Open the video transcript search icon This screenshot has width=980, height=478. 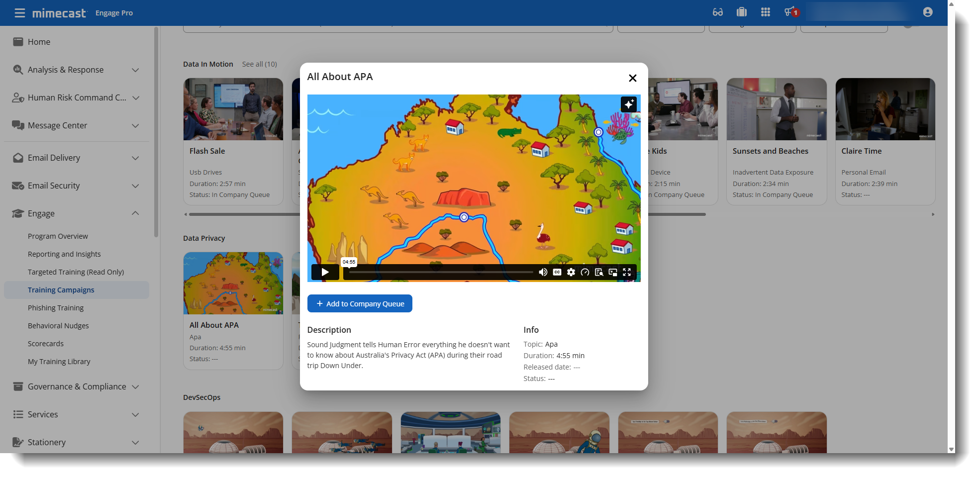click(x=599, y=272)
